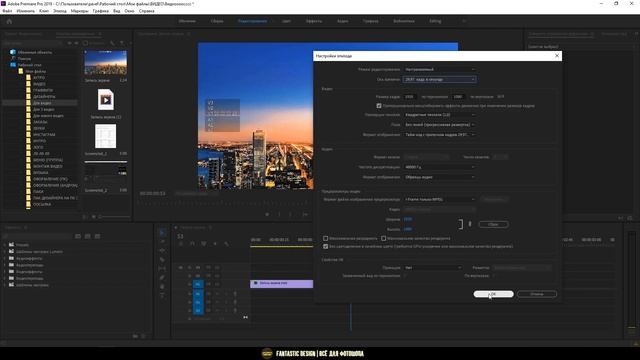The height and width of the screenshot is (360, 640).
Task: Open the Файл menu
Action: click(7, 11)
